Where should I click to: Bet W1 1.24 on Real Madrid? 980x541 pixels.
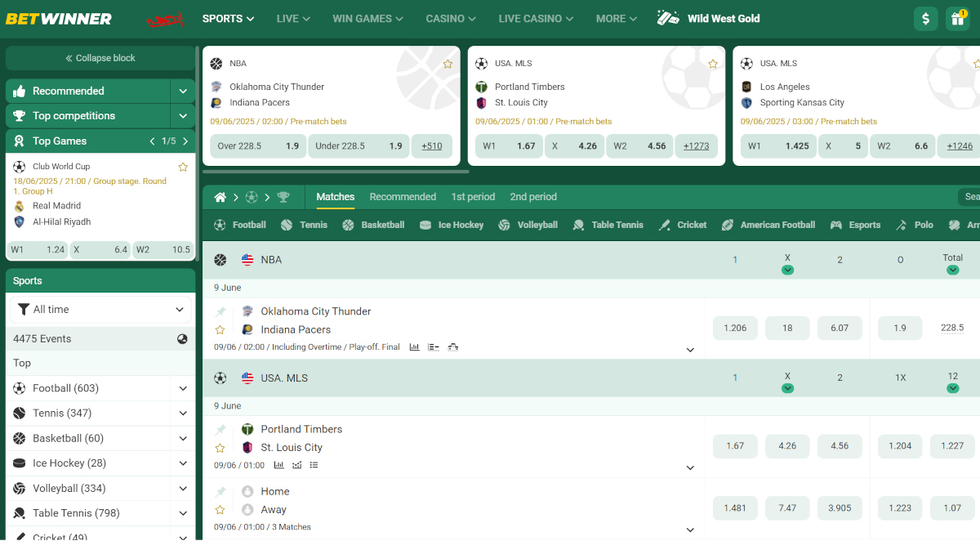tap(38, 250)
